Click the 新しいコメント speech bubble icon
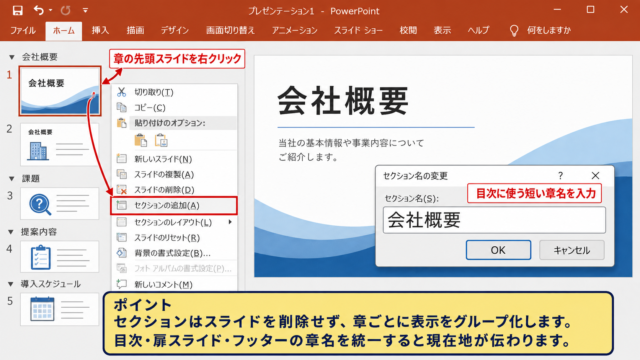Screen dimensions: 640x360 coord(122,284)
